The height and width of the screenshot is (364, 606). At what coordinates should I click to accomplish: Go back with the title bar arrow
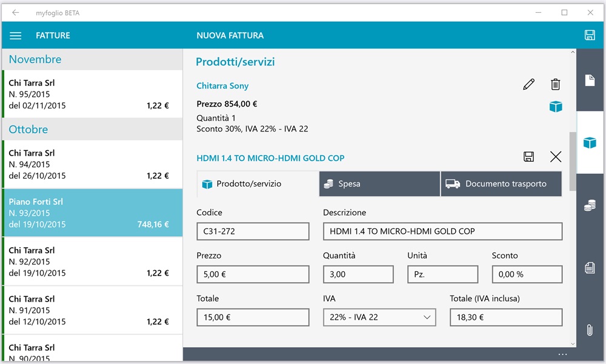(x=16, y=13)
